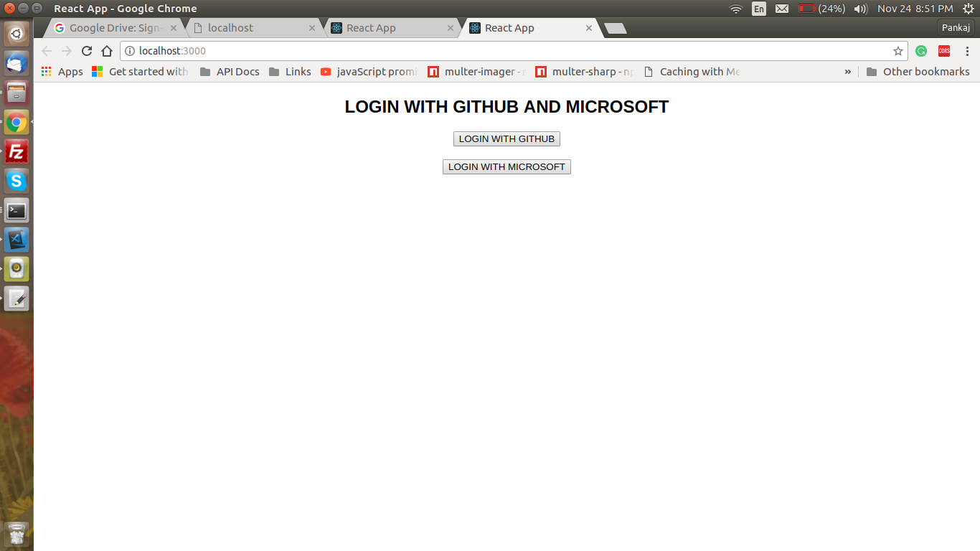
Task: Click the browser forward arrow
Action: (x=67, y=51)
